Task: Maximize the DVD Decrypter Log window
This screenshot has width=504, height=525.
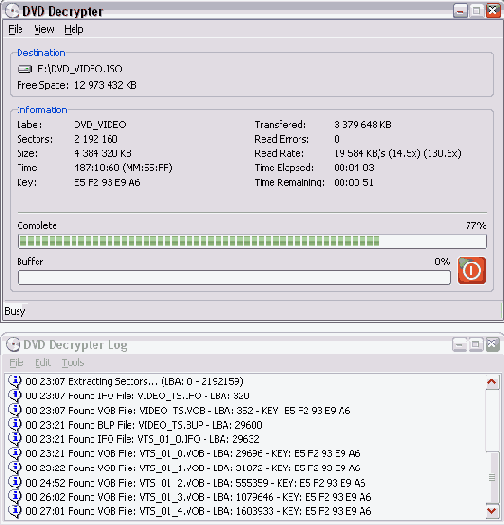Action: click(x=476, y=345)
